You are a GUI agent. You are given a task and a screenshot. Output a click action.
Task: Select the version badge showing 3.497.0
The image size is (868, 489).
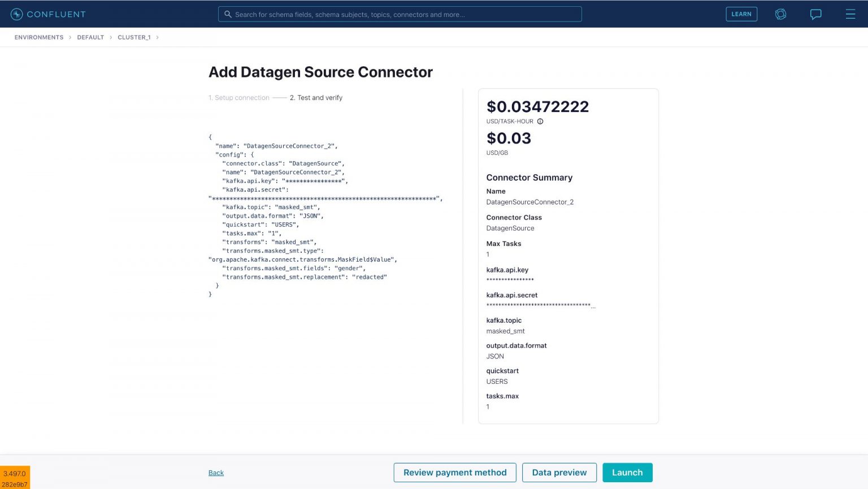15,473
